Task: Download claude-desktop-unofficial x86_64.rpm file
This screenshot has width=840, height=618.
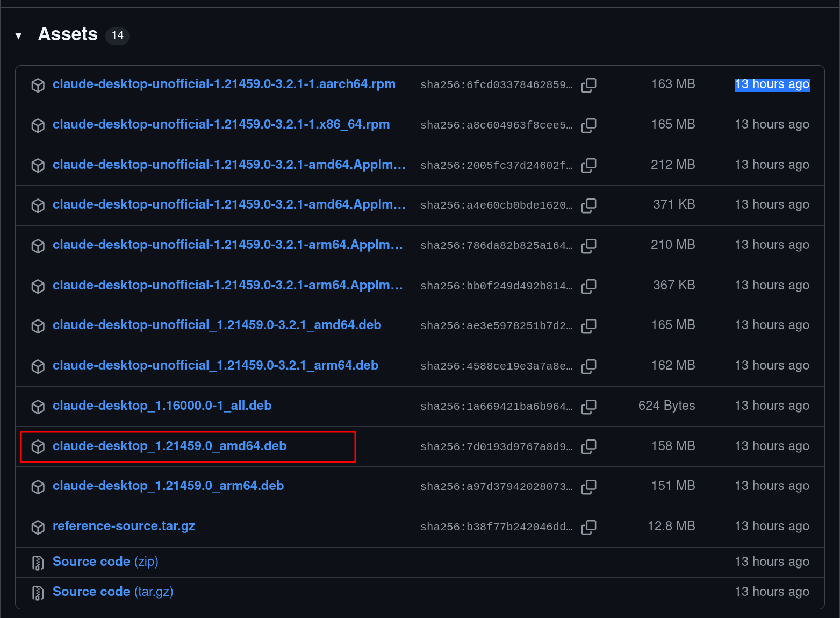Action: 221,124
